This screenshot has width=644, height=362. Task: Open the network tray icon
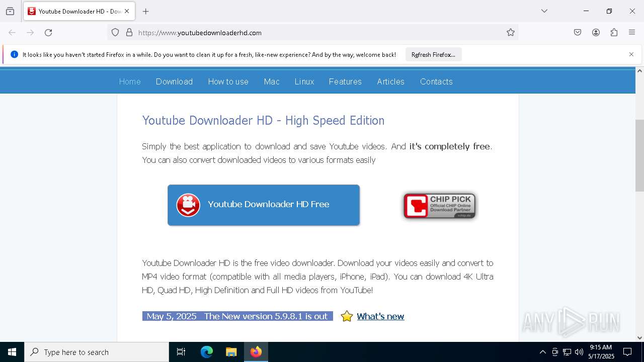[x=567, y=352]
